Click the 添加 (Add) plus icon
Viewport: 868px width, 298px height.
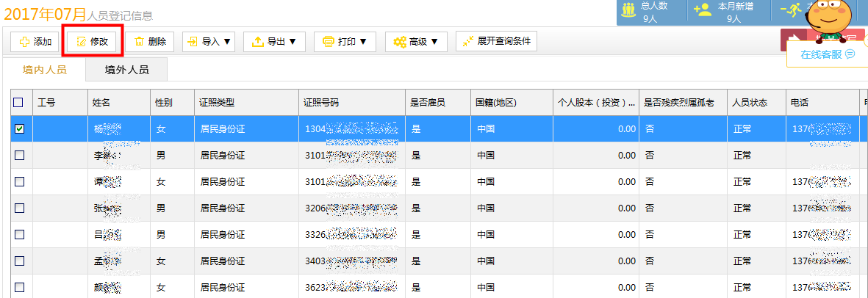tap(24, 42)
